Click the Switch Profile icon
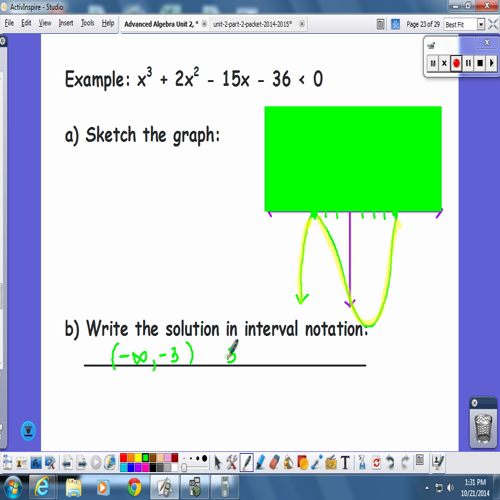 (21, 463)
